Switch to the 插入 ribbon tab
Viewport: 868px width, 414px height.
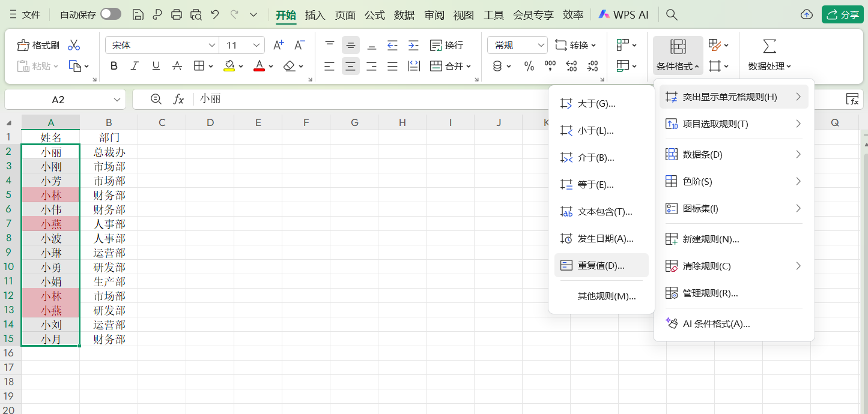tap(315, 14)
